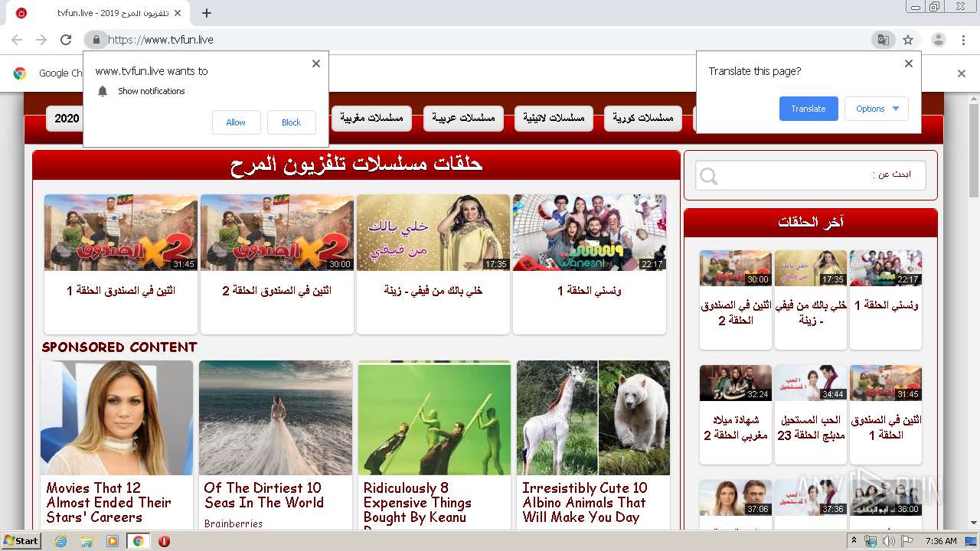The width and height of the screenshot is (980, 551).
Task: Open sidebar thumbnail with duration 32:24
Action: pos(736,383)
